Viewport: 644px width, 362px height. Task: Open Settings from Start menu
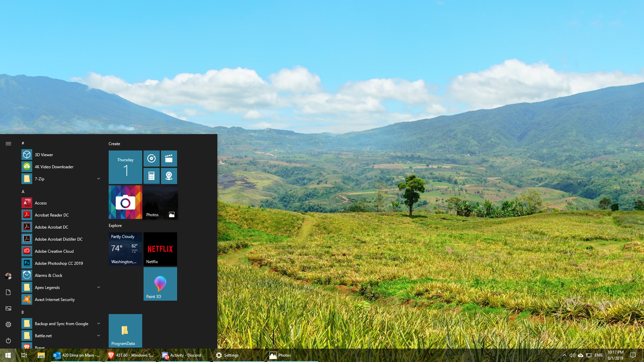click(x=8, y=324)
